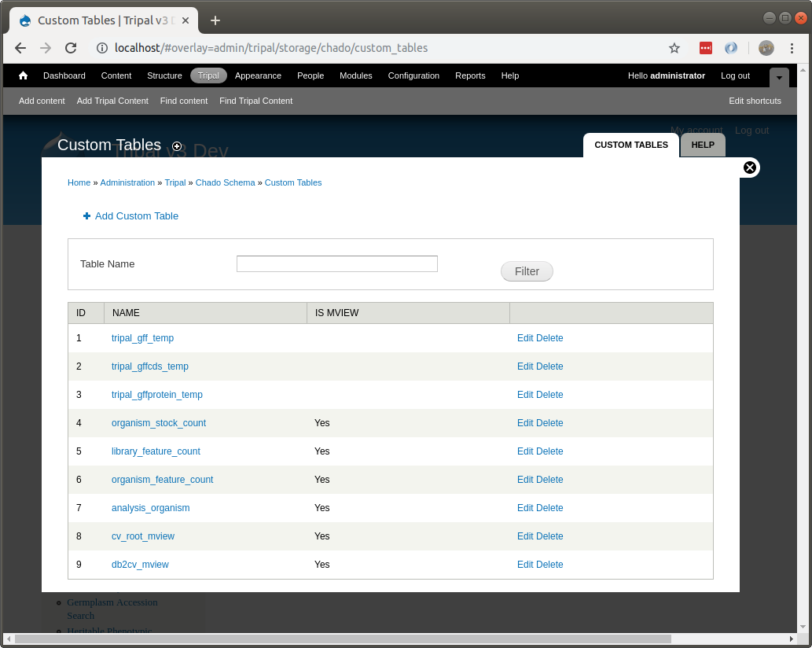The height and width of the screenshot is (648, 812).
Task: Switch to the Help tab
Action: [x=703, y=145]
